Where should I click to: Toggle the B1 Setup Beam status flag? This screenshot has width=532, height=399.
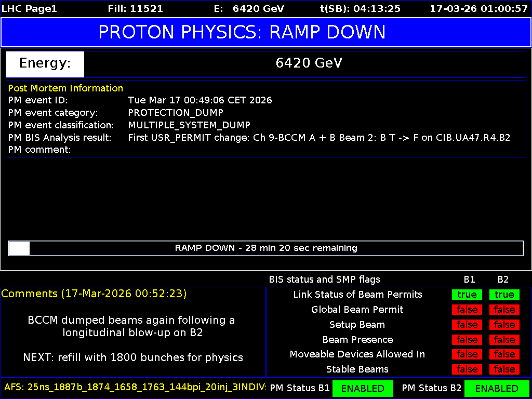(x=467, y=325)
